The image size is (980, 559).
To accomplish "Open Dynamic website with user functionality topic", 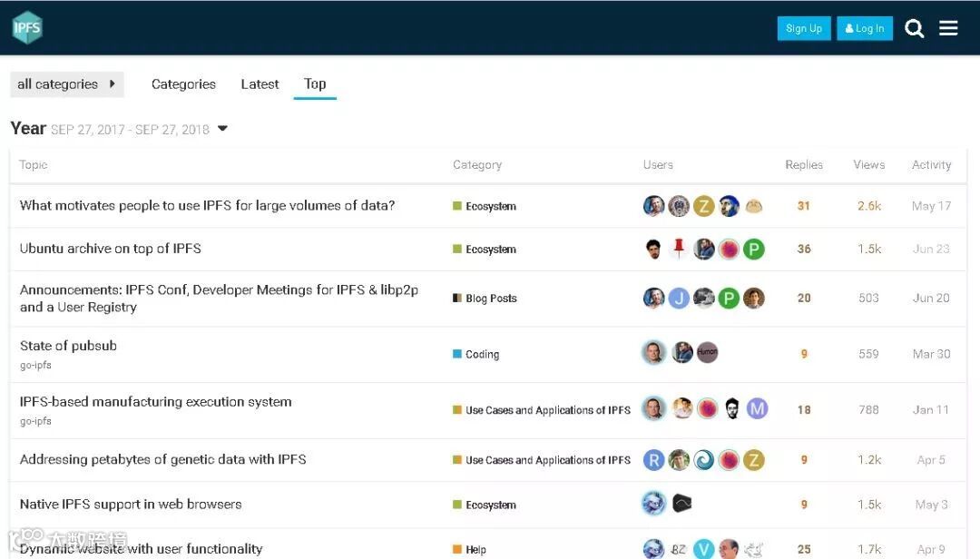I will [x=141, y=548].
